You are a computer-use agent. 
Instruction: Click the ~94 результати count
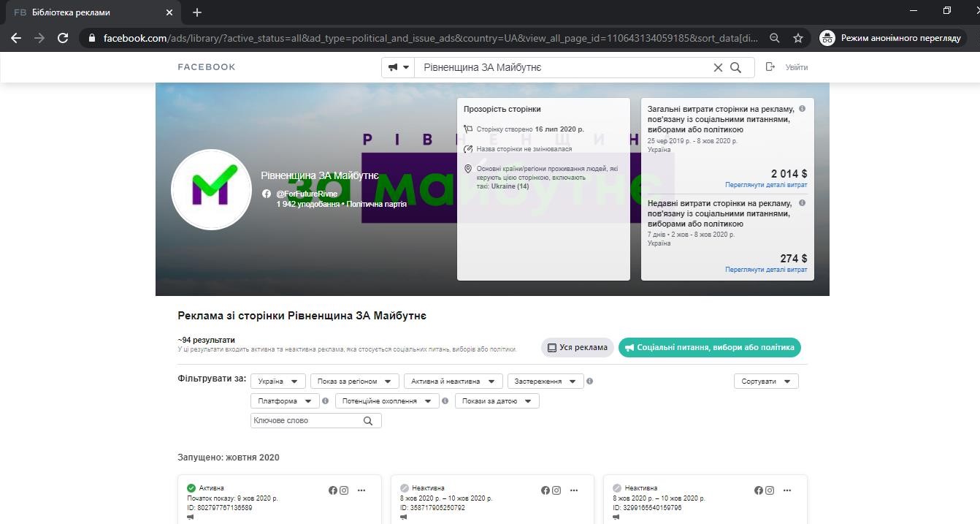(207, 341)
